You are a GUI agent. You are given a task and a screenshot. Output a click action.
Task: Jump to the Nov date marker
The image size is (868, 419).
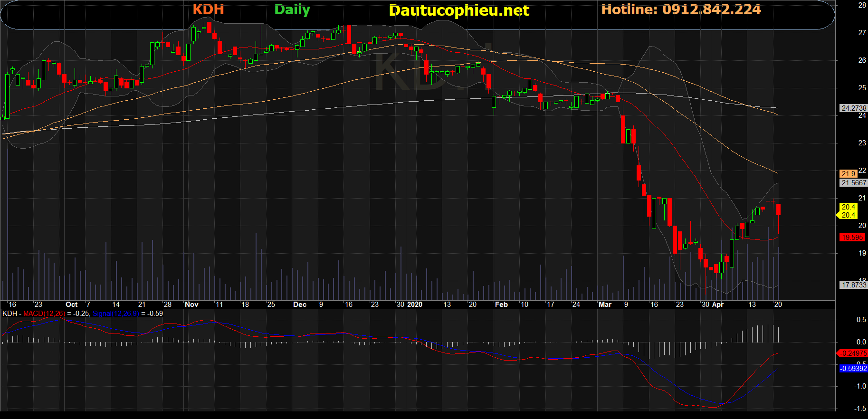[x=191, y=305]
